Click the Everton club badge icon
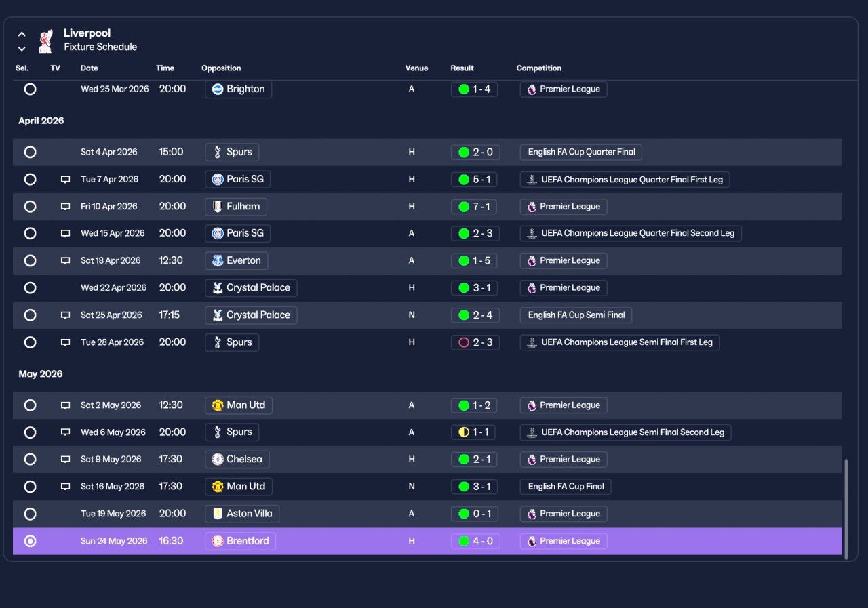Viewport: 868px width, 608px height. [218, 261]
